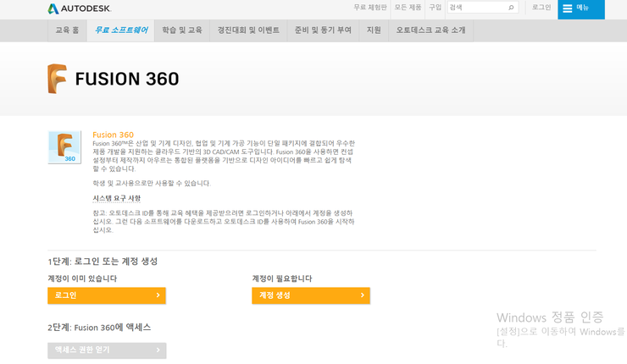The image size is (627, 364).
Task: Click the '계정이 이미 있습니다' label
Action: click(82, 279)
